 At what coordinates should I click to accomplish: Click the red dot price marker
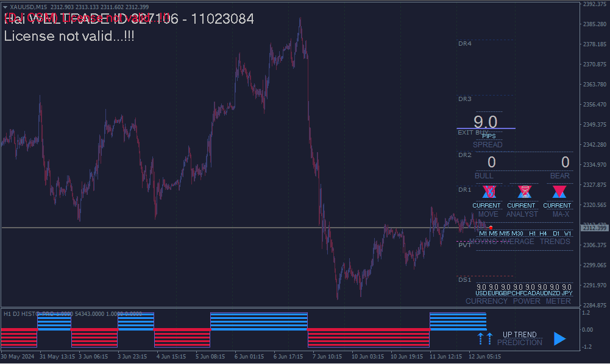(491, 228)
